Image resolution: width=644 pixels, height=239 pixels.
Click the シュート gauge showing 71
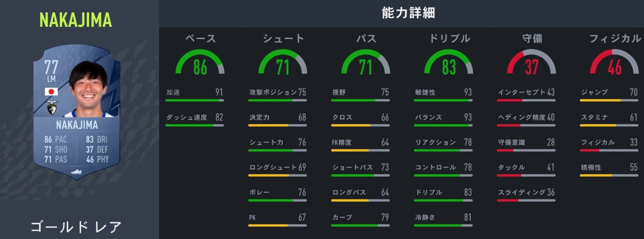point(283,64)
